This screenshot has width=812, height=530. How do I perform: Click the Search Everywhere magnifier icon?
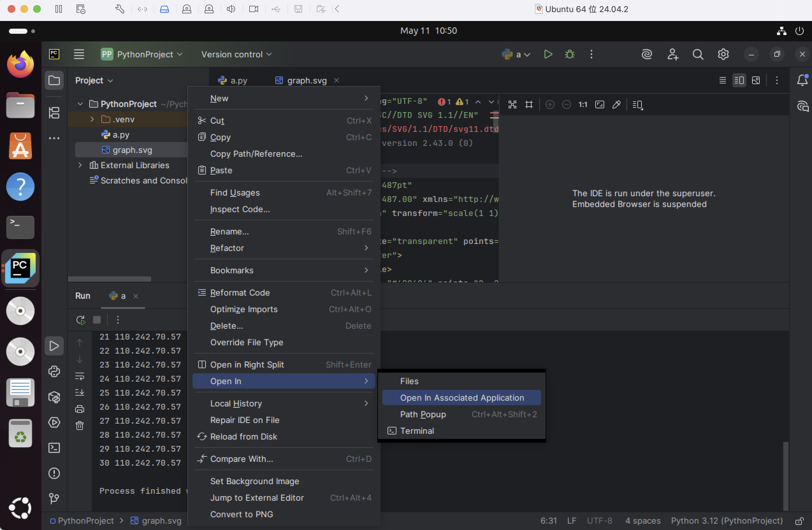698,54
